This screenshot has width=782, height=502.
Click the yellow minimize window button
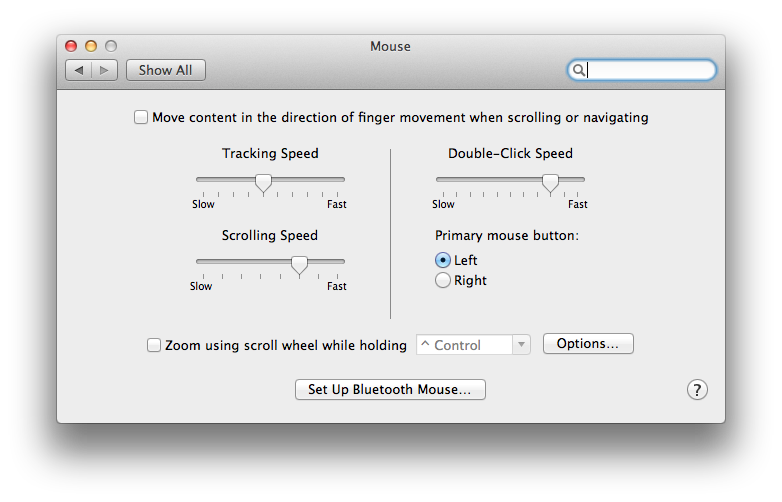[x=91, y=46]
